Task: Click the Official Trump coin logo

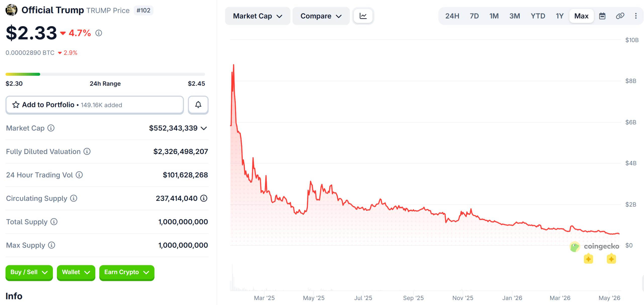Action: point(11,10)
